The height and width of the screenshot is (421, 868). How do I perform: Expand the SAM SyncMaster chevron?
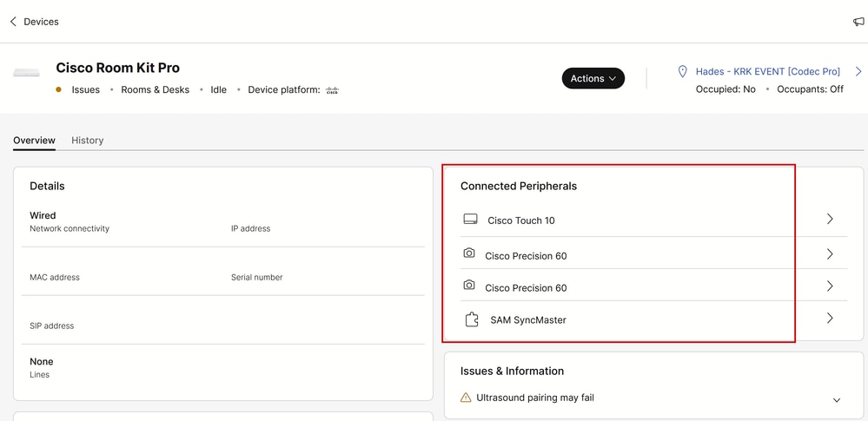(830, 318)
